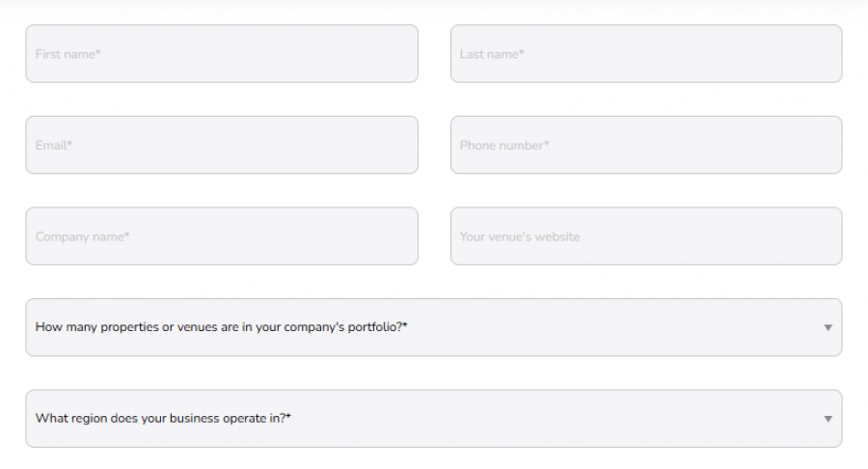868x469 pixels.
Task: Click the "Last name*" placeholder text
Action: [492, 55]
